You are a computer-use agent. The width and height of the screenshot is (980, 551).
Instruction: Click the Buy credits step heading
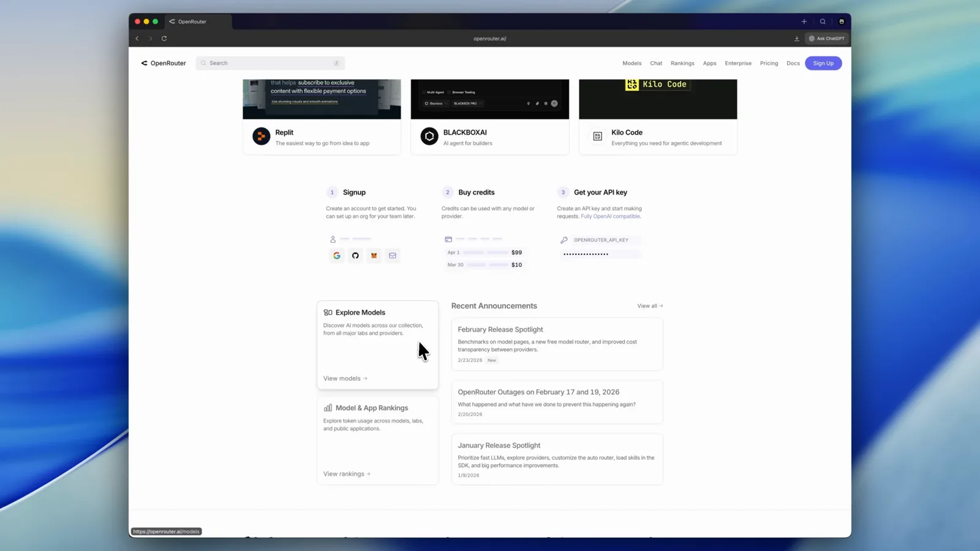pos(477,192)
